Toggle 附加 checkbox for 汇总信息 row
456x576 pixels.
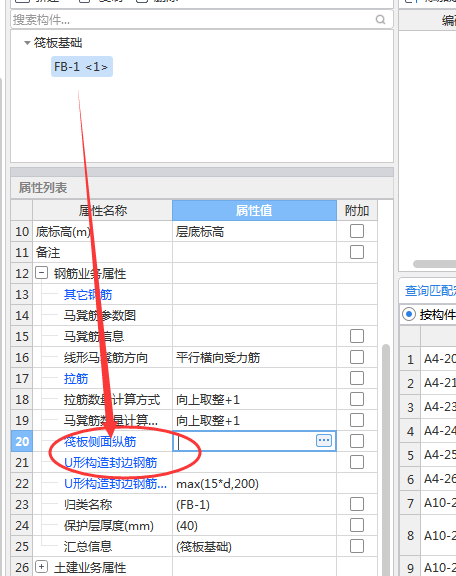coord(357,546)
